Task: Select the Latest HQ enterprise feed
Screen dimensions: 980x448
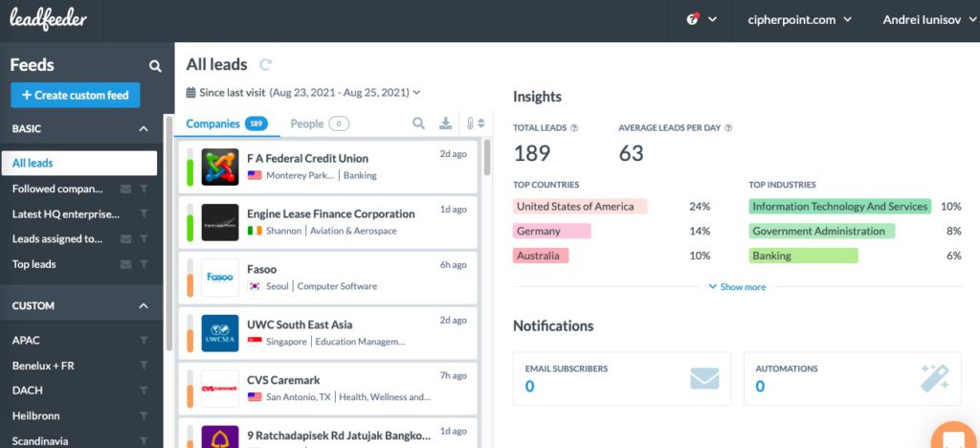Action: [x=66, y=213]
